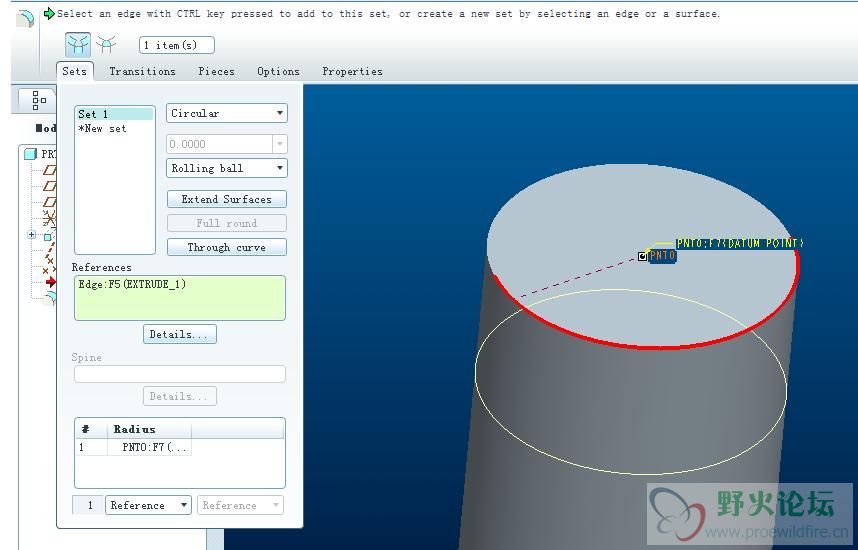Click the round feature icon at top-left

[x=25, y=19]
